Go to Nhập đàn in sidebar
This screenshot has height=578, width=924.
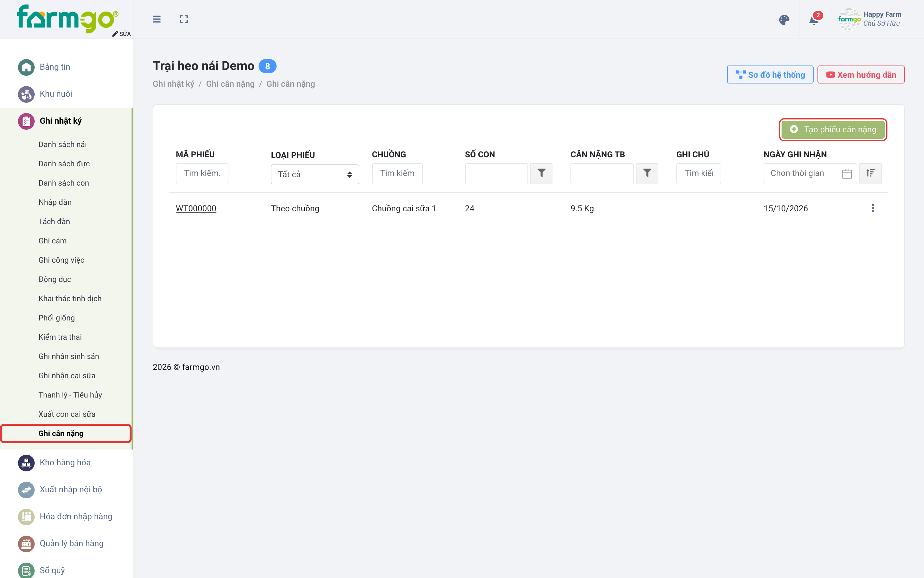55,202
